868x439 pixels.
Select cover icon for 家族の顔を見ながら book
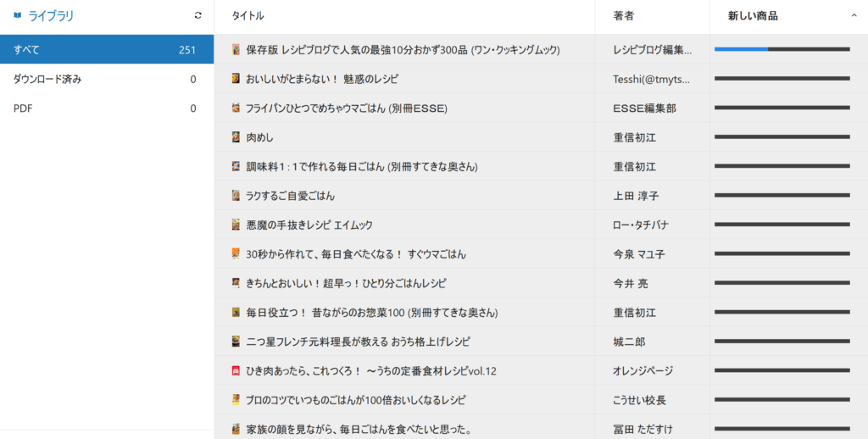pyautogui.click(x=236, y=429)
